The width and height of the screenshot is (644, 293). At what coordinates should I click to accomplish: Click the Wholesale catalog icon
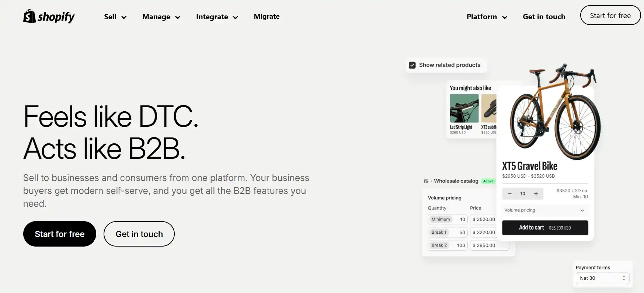426,181
